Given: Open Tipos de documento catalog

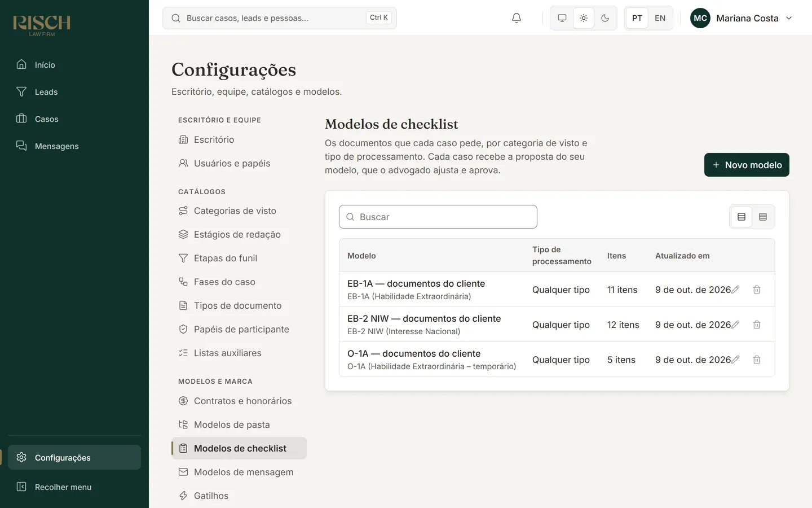Looking at the screenshot, I should point(239,305).
